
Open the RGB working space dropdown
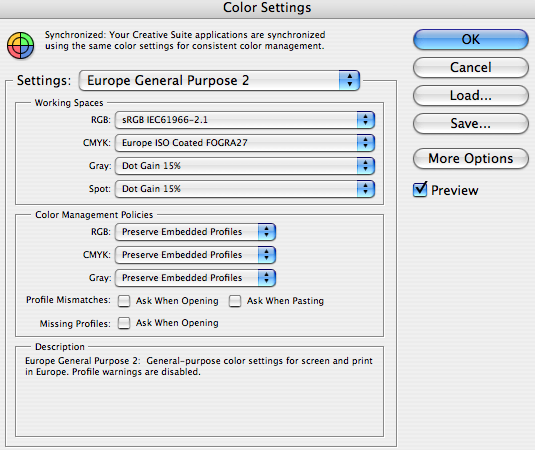[x=245, y=120]
